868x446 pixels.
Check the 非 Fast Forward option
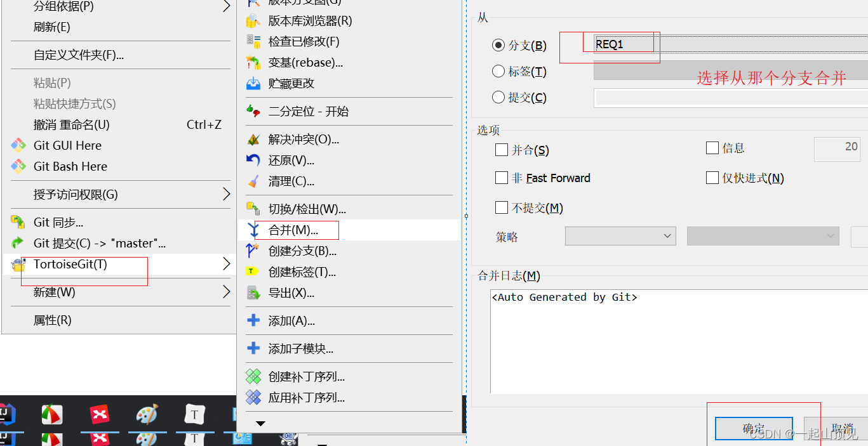pyautogui.click(x=501, y=178)
